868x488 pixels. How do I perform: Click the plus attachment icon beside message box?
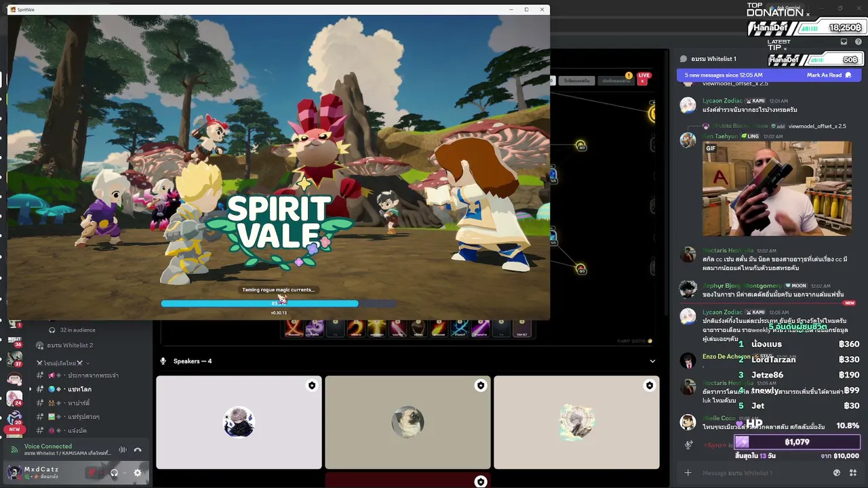click(x=688, y=472)
